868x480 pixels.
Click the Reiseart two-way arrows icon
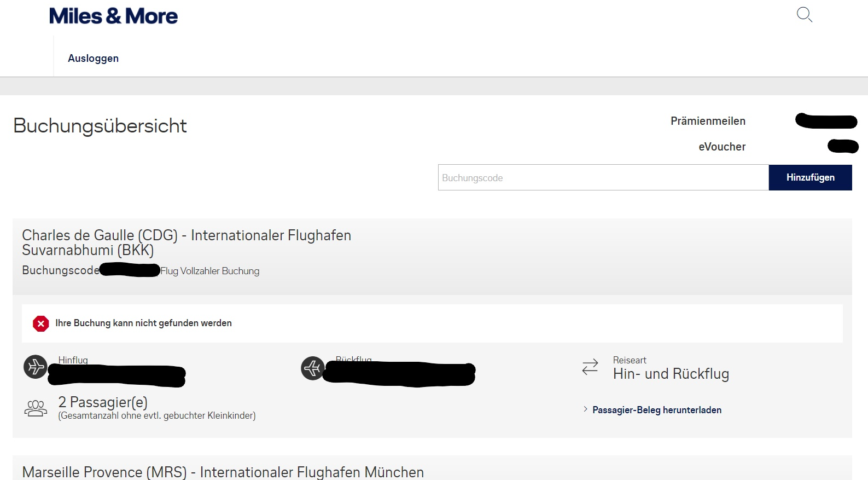coord(590,367)
